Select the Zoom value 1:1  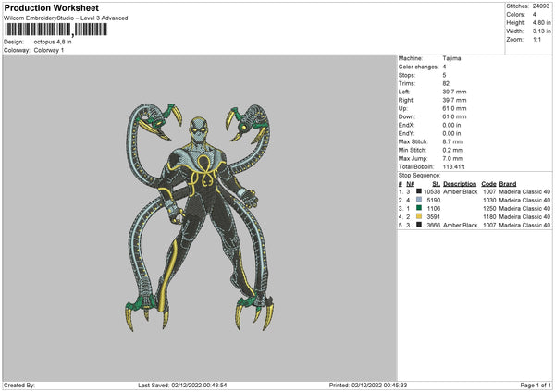tap(536, 39)
